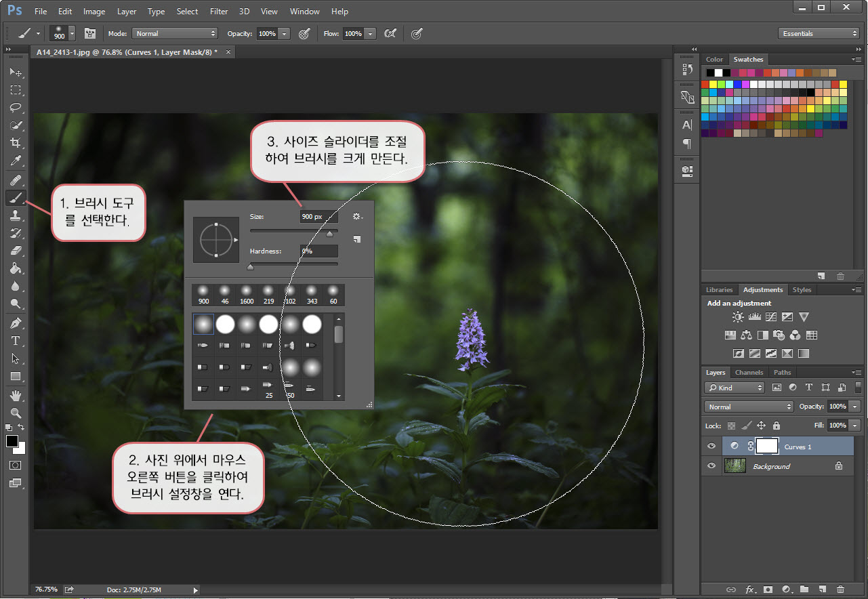Click the foreground color swatch

pos(12,442)
